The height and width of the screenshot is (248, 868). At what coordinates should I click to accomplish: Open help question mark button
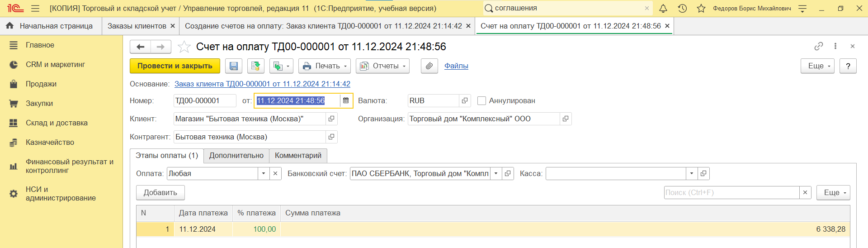(848, 66)
